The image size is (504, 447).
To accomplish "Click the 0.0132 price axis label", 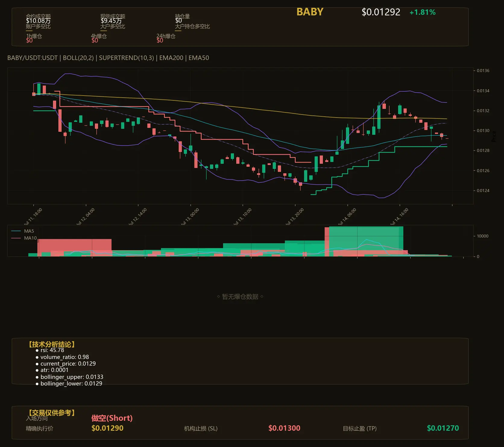I will click(483, 111).
